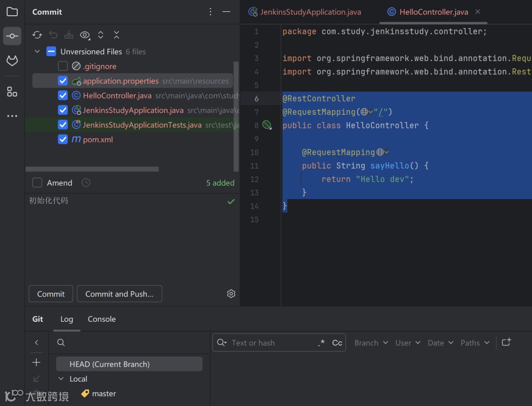The image size is (532, 406).
Task: Uncheck JenkinsStudyApplicationTests.java checkbox
Action: point(63,125)
